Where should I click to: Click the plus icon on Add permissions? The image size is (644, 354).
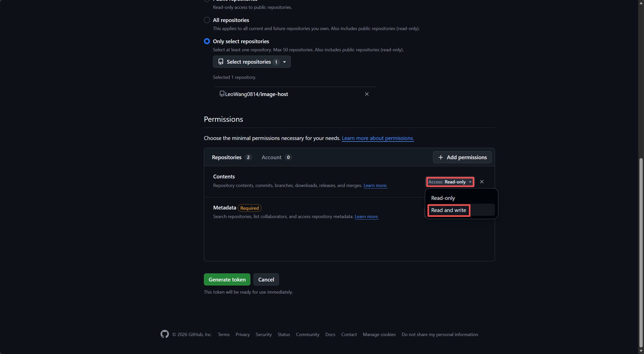pos(441,157)
